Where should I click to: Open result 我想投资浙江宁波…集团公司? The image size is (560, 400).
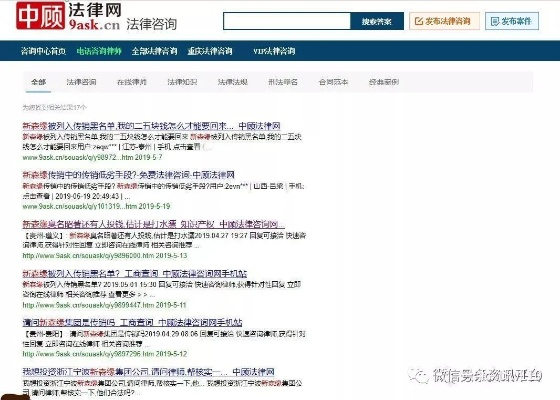pos(148,372)
